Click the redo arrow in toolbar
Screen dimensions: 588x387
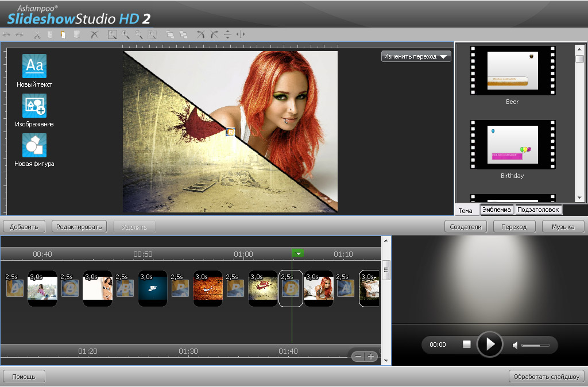19,34
